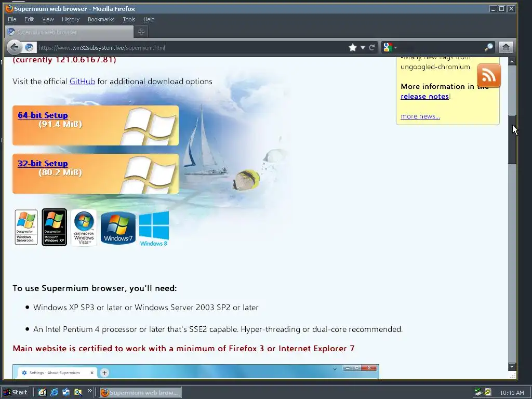Click the 10:41 AM taskbar clock
This screenshot has height=399, width=532.
[512, 393]
